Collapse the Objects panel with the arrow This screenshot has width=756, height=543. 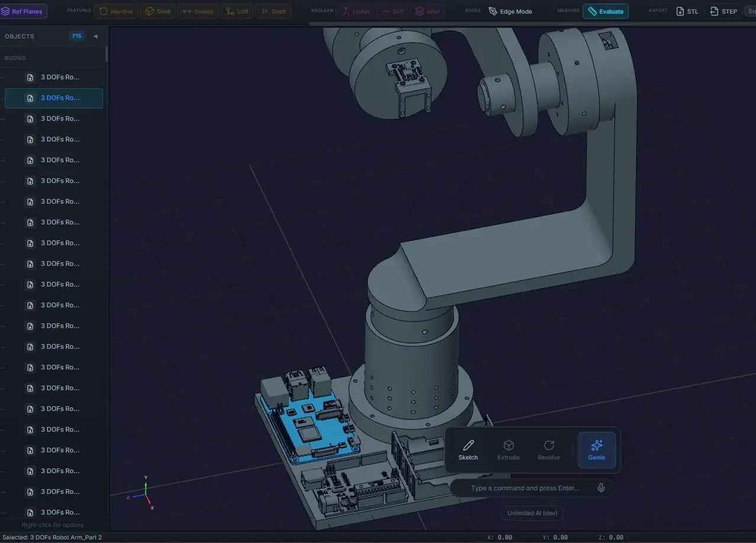click(x=95, y=36)
